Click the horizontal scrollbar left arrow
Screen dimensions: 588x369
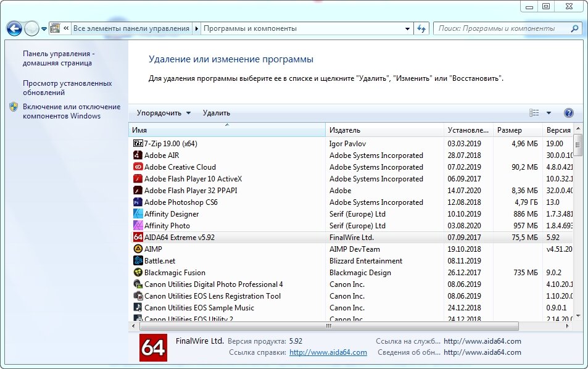click(x=133, y=326)
